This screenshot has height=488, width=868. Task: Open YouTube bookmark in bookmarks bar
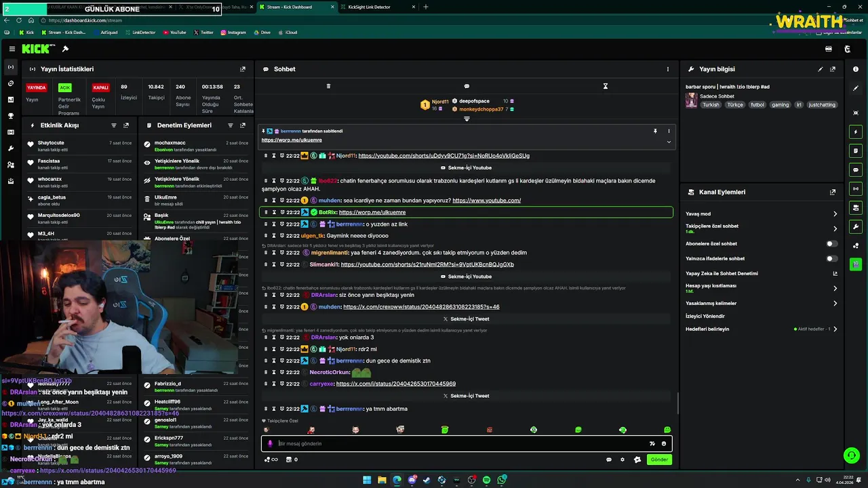click(x=175, y=33)
